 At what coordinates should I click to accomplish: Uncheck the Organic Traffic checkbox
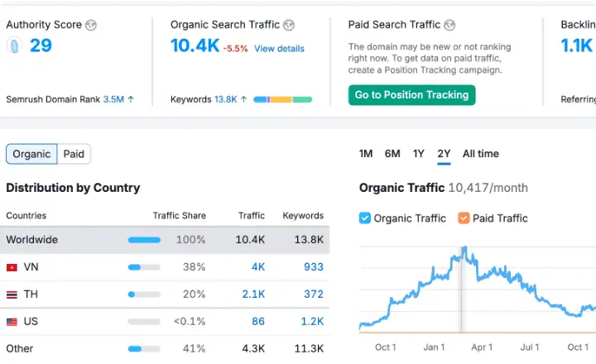point(365,218)
